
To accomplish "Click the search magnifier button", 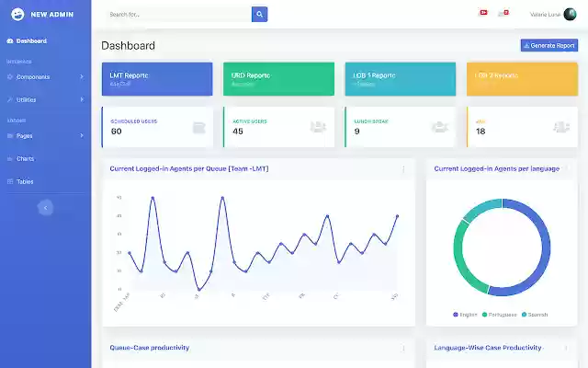I will tap(259, 15).
